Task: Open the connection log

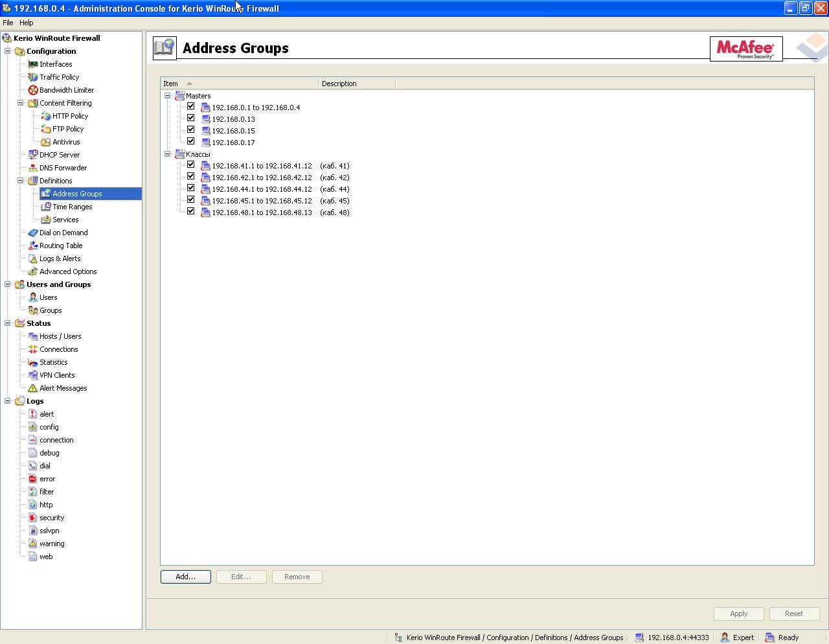Action: [x=56, y=440]
